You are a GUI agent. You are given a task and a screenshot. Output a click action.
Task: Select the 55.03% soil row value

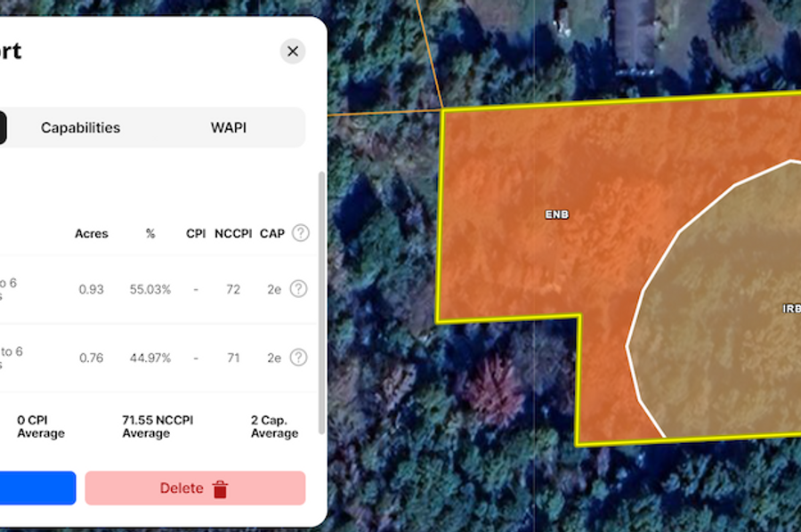[150, 289]
